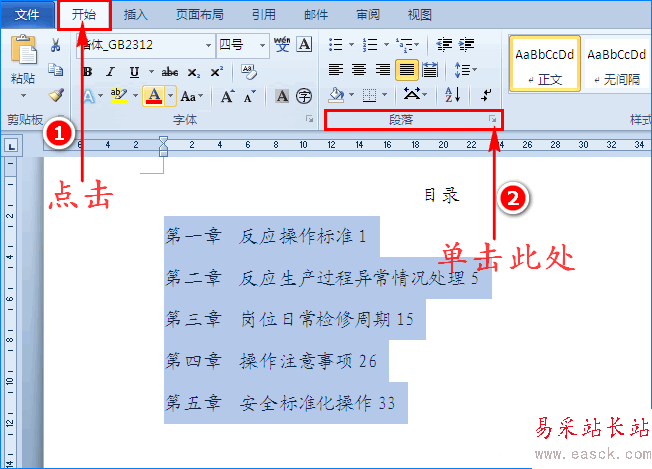Expand the font size dropdown

click(262, 45)
